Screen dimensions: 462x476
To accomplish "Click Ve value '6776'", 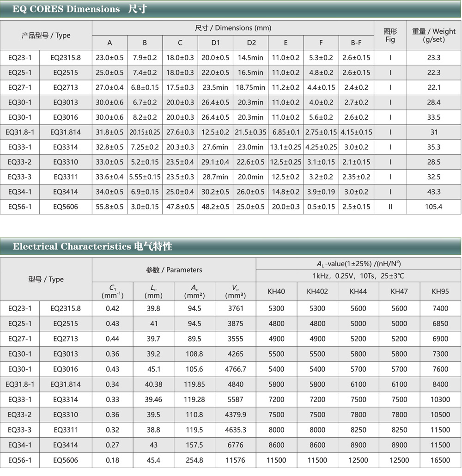I will (x=236, y=445).
